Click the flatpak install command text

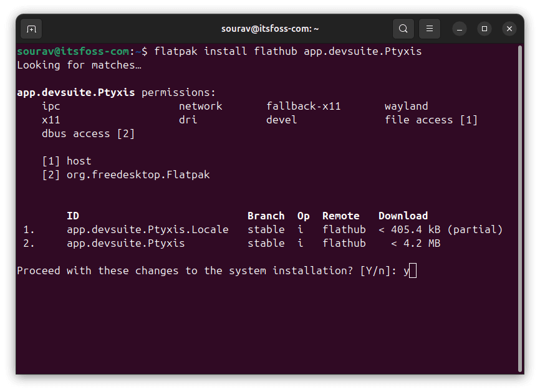click(287, 51)
